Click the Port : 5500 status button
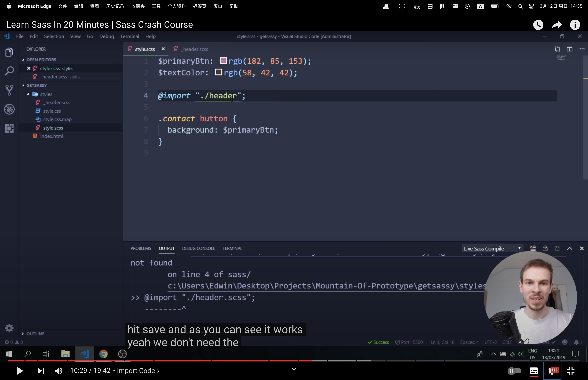Image resolution: width=588 pixels, height=380 pixels. pyautogui.click(x=409, y=342)
